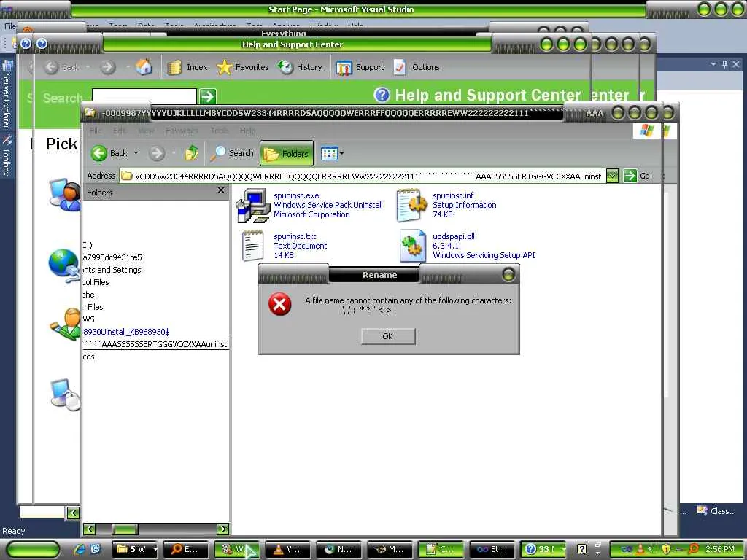Screen dimensions: 747x560
Task: Select the updspapi.dll file icon
Action: click(x=412, y=246)
